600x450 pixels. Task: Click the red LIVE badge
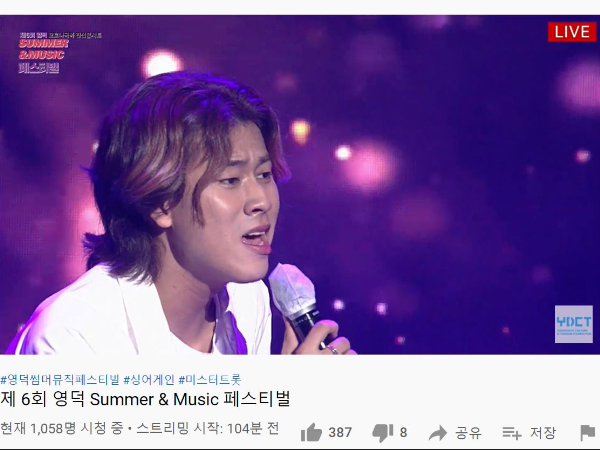pyautogui.click(x=572, y=32)
